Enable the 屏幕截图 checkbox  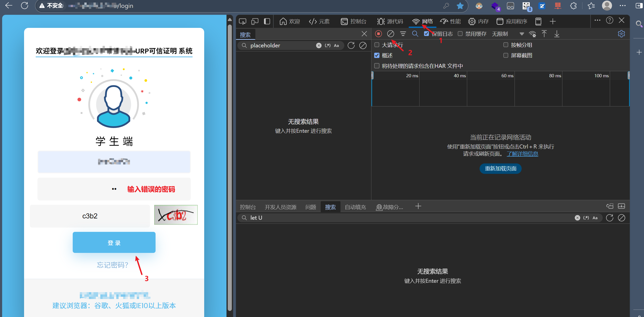(506, 55)
